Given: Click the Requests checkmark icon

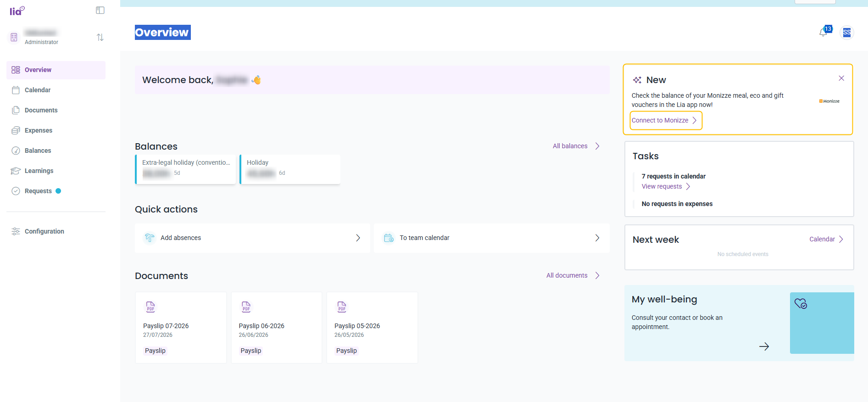Looking at the screenshot, I should 16,191.
